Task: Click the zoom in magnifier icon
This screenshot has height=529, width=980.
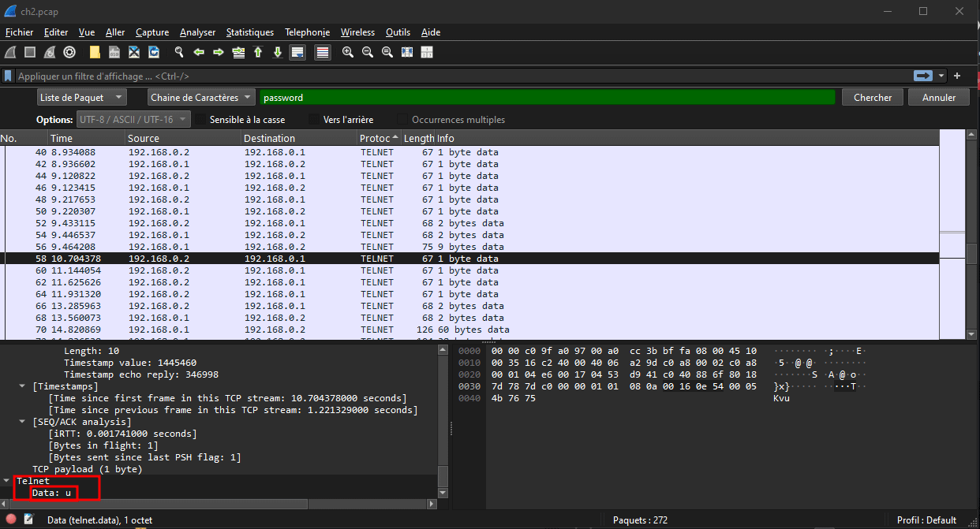Action: click(x=347, y=53)
